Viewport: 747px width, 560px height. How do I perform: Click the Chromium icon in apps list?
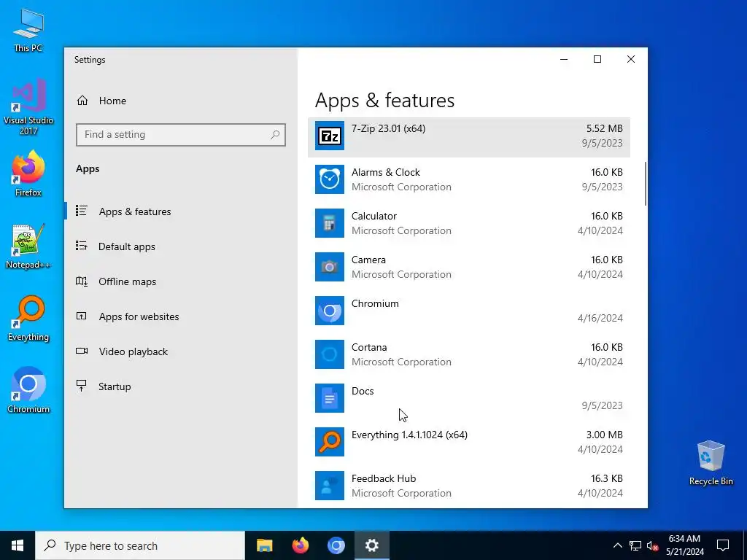[x=329, y=311]
